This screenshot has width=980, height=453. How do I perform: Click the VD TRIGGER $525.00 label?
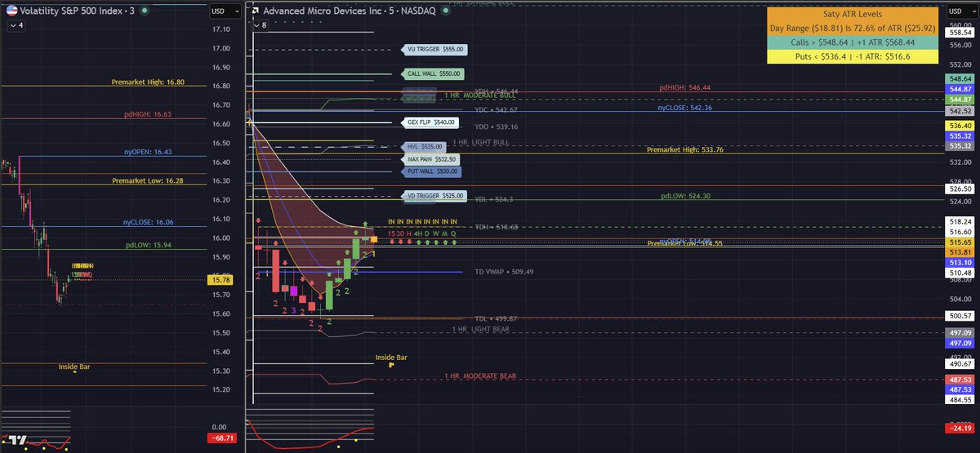pos(435,196)
